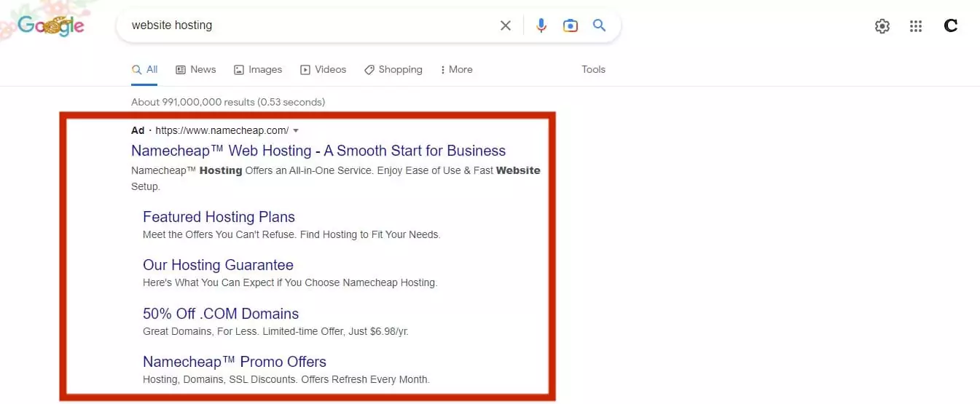
Task: Clear the search box with the X icon
Action: (505, 25)
